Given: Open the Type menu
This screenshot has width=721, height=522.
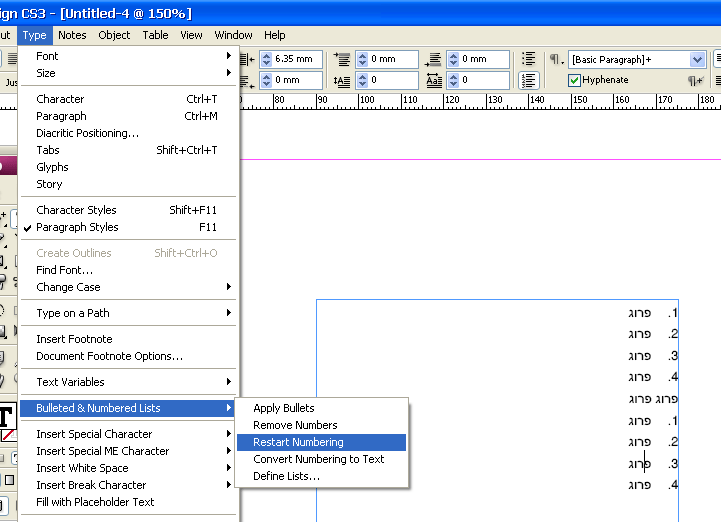Looking at the screenshot, I should tap(34, 35).
